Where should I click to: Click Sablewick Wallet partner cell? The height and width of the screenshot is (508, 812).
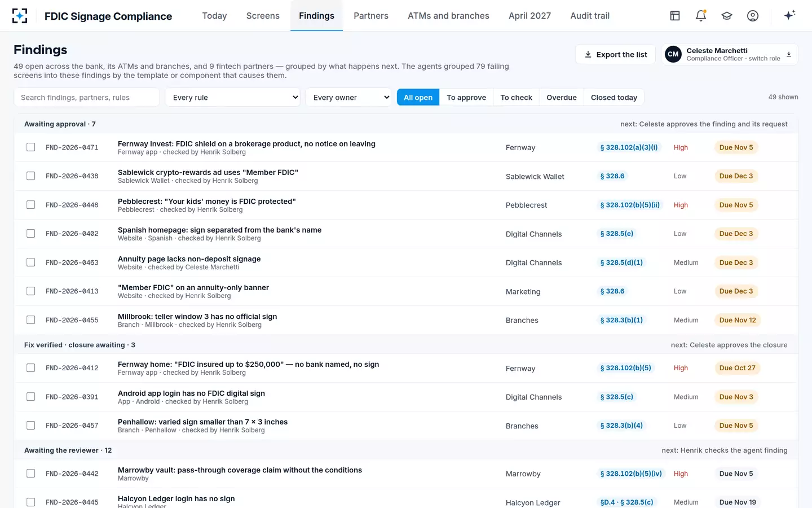click(x=535, y=176)
